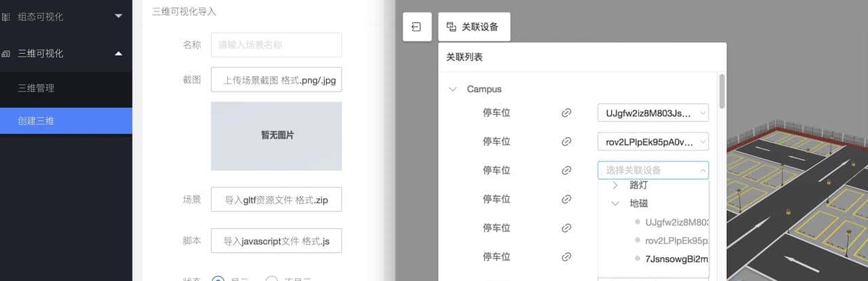Choose UJgfw2iz8M803 under 地磁 in list
The image size is (868, 281).
pos(677,222)
